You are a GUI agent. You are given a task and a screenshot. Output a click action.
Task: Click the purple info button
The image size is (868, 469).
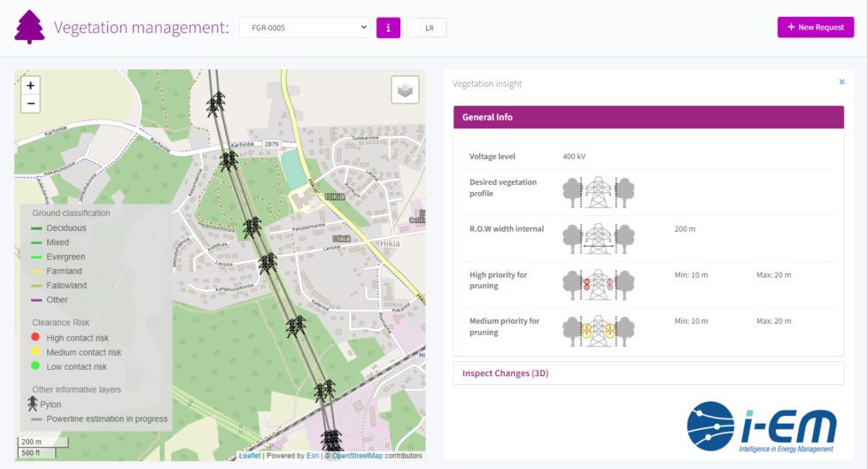pos(388,27)
